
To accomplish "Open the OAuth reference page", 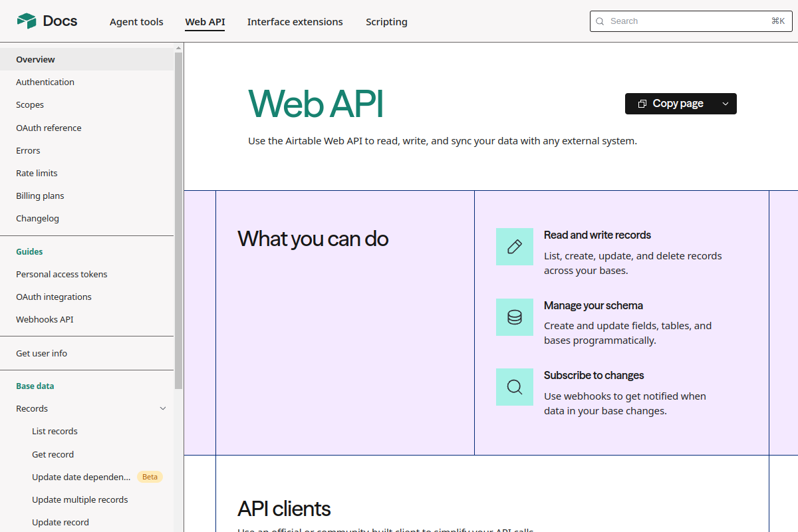I will tap(86, 128).
